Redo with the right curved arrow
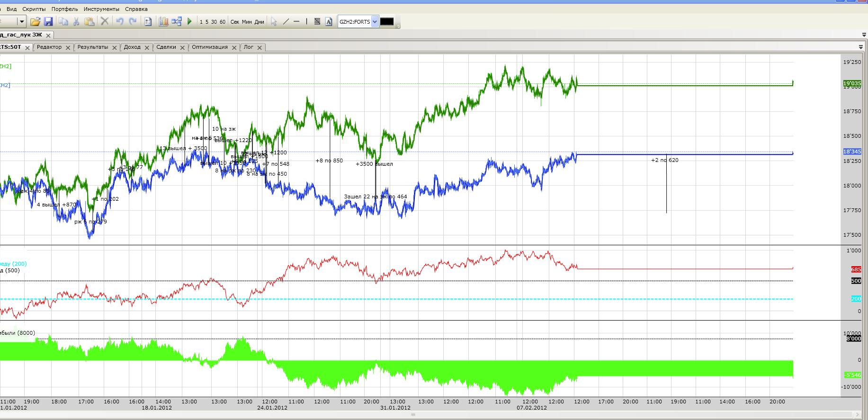Screen dimensions: 868x420 click(133, 21)
